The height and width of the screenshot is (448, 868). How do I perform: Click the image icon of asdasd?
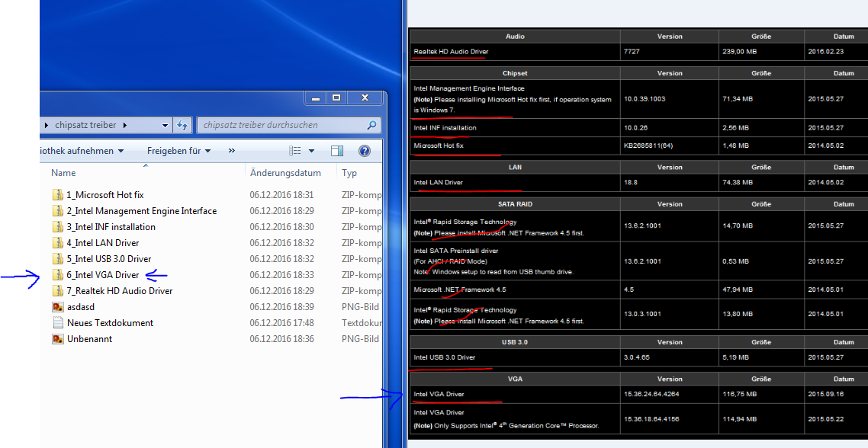coord(57,307)
